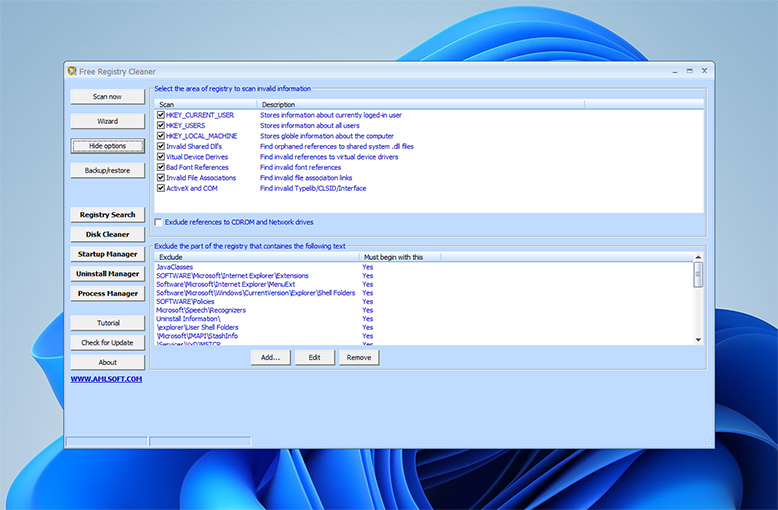Toggle Vitual Device Derives checkbox
The height and width of the screenshot is (510, 778).
pyautogui.click(x=161, y=157)
